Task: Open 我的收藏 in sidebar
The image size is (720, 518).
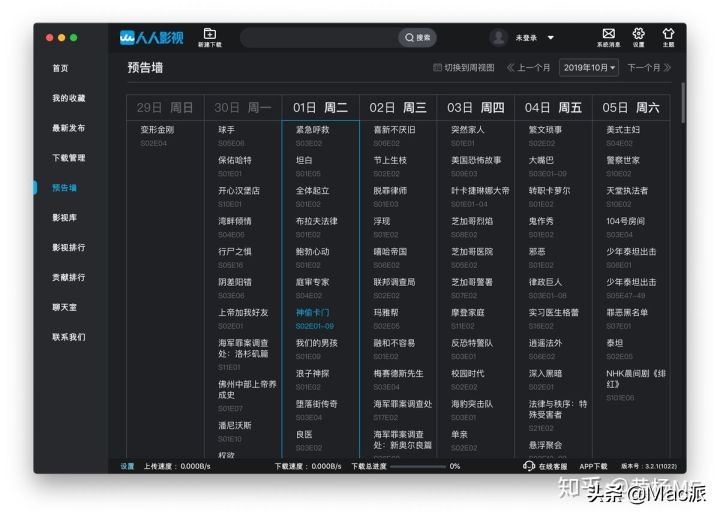Action: click(x=68, y=98)
